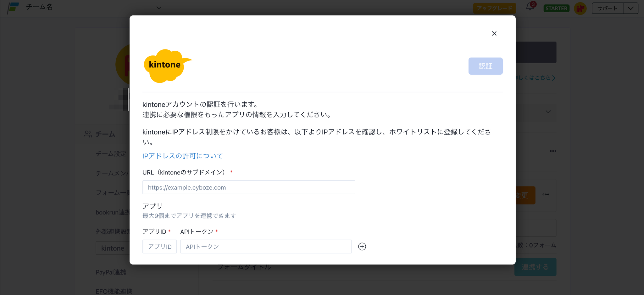This screenshot has width=644, height=295.
Task: Click the 変更 button
Action: 525,195
